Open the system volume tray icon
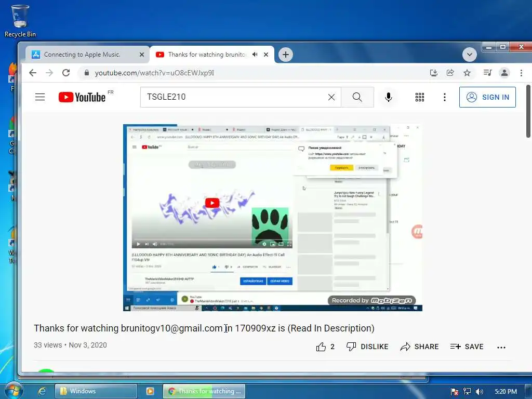Screen dimensions: 532x399 [x=479, y=392]
